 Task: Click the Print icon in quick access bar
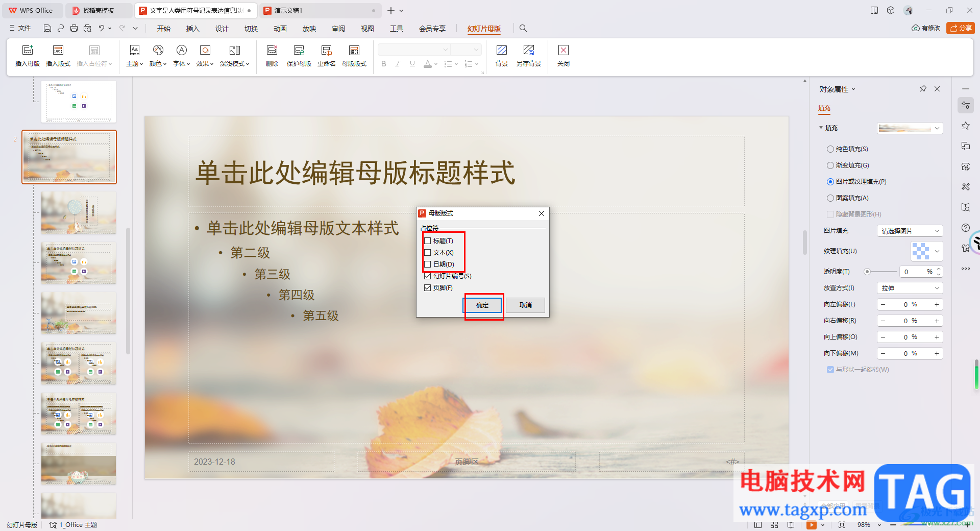coord(74,29)
